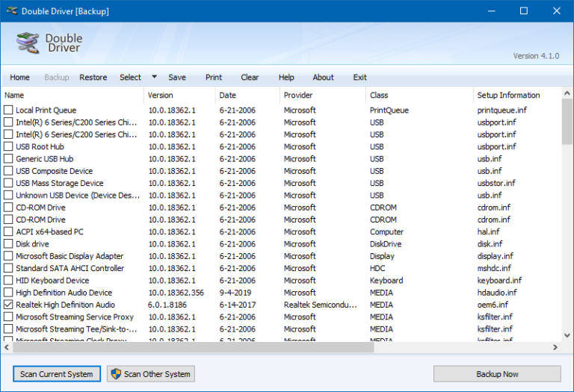
Task: Click the Double Driver logo icon
Action: click(x=28, y=43)
